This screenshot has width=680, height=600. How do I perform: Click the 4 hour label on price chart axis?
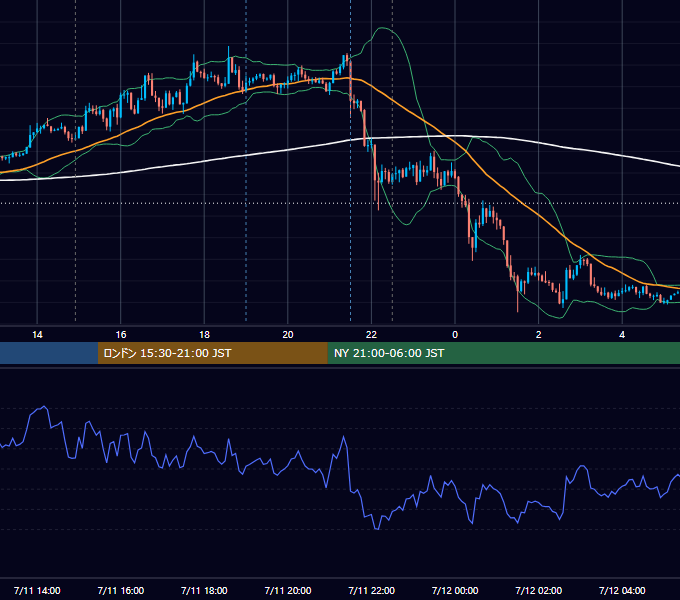coord(622,335)
